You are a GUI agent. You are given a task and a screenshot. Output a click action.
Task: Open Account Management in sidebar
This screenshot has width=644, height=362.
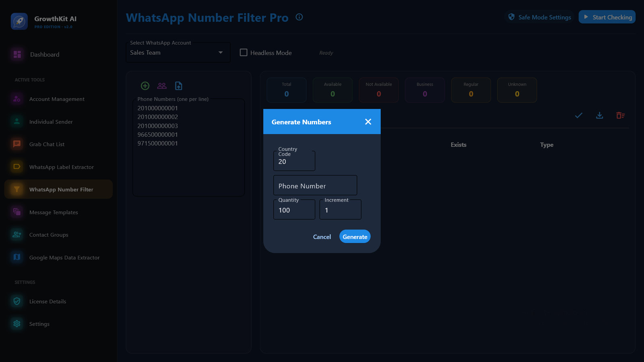[59, 99]
